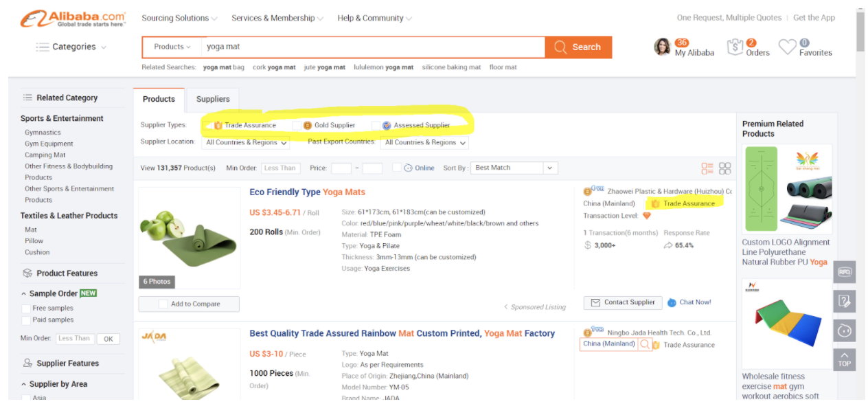Click the Online status clock icon

[x=408, y=168]
